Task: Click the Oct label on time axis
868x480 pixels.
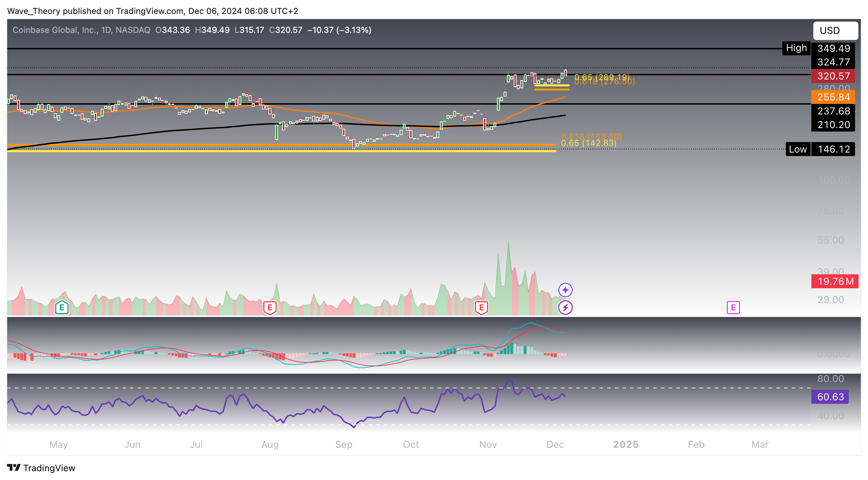Action: tap(411, 445)
